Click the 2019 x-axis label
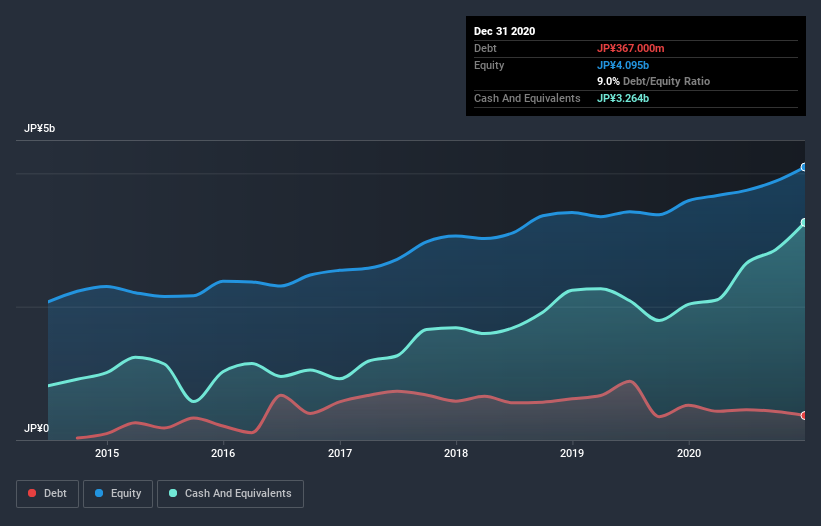 tap(572, 453)
